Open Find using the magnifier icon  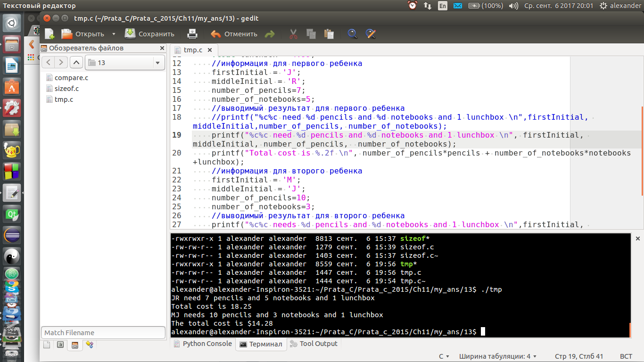click(352, 34)
